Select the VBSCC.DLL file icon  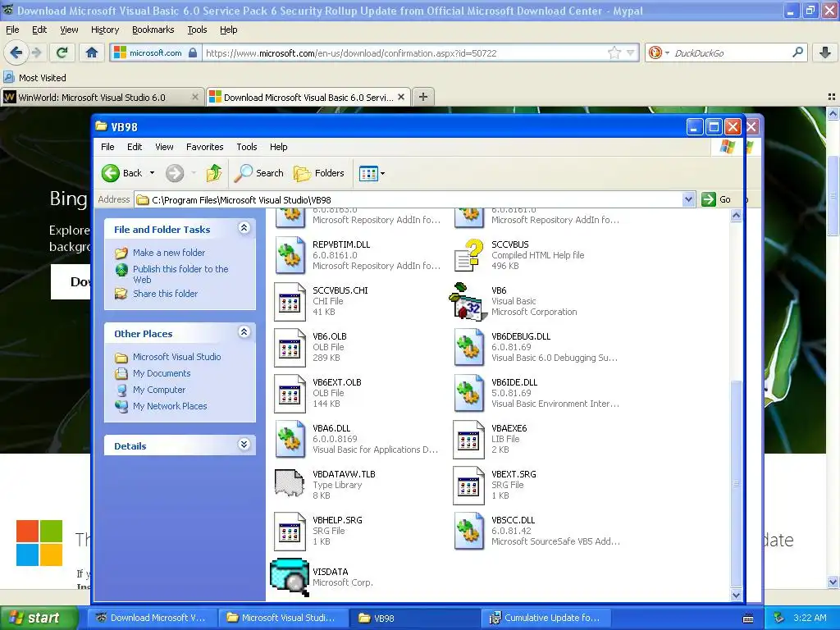pos(468,531)
